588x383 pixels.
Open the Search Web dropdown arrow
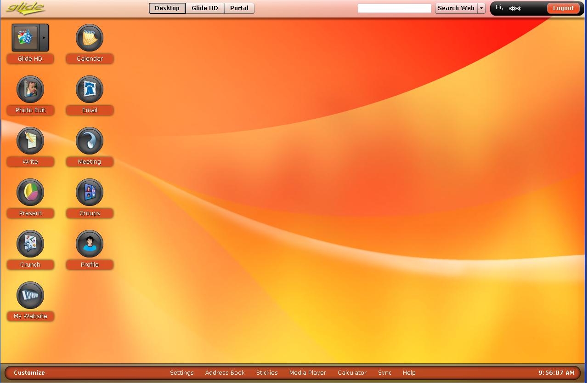click(x=481, y=8)
